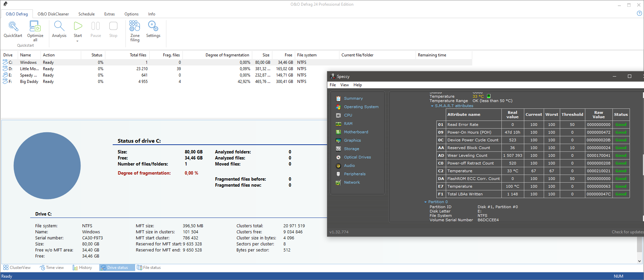Viewport: 644px width, 280px height.
Task: Open O&O Defrag Settings
Action: click(x=153, y=29)
